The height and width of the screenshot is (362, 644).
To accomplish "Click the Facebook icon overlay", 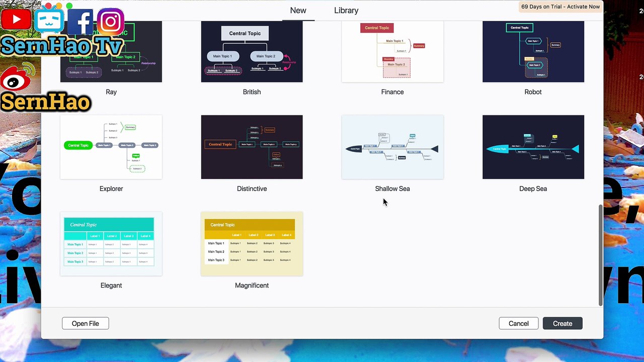I will coord(80,21).
